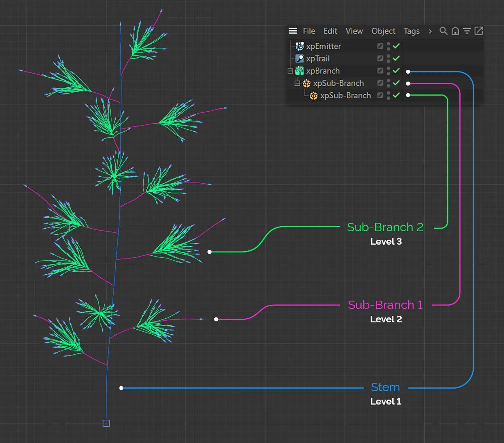The height and width of the screenshot is (443, 504).
Task: Click the filter icon in Object Manager
Action: coord(467,31)
